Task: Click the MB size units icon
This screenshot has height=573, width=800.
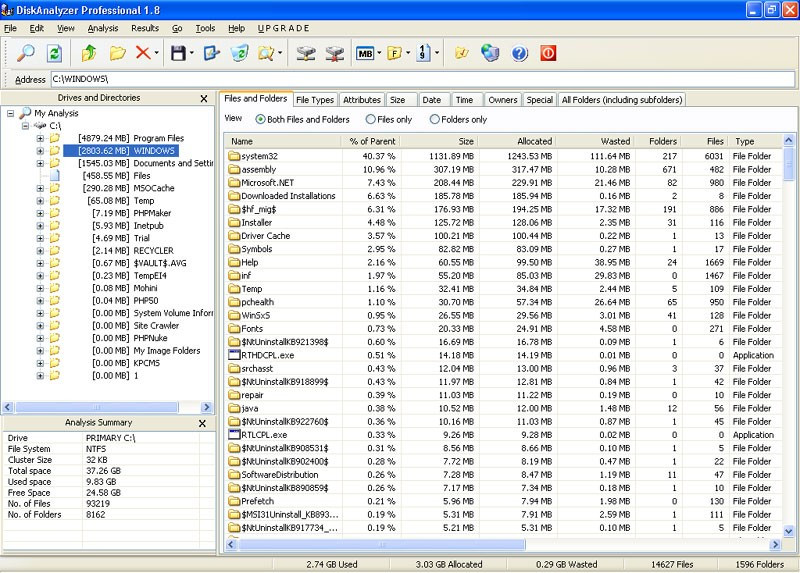Action: coord(365,54)
